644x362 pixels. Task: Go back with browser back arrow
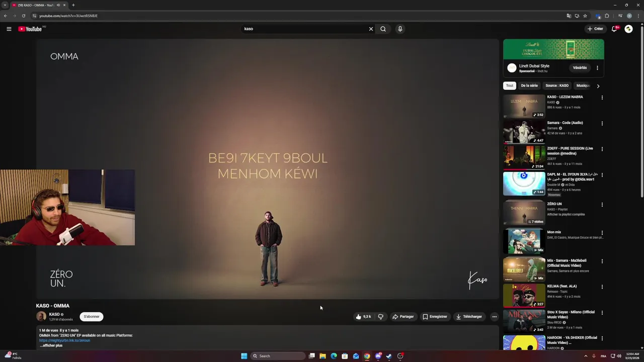[6, 16]
